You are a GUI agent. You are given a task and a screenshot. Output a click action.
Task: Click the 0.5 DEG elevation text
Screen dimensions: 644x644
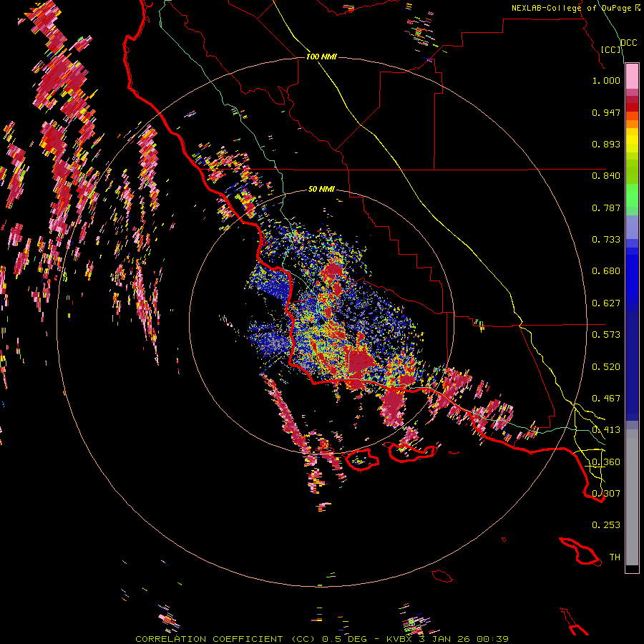pyautogui.click(x=345, y=639)
